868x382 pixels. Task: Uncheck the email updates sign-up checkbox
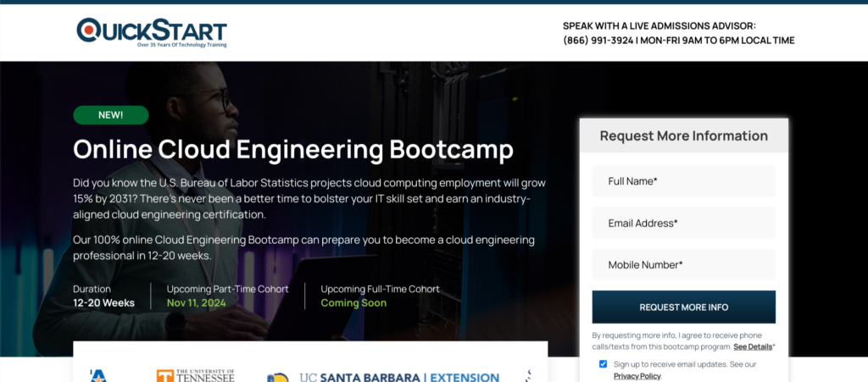click(603, 363)
